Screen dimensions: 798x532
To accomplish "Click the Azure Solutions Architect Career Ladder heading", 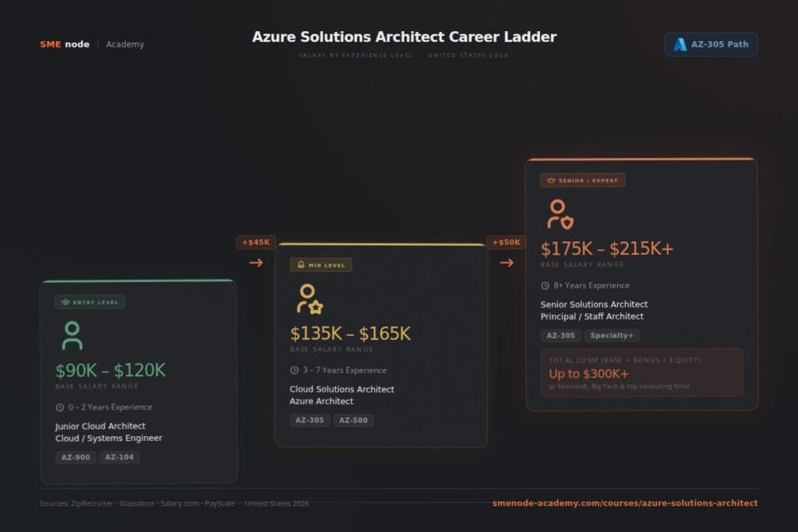I will (x=404, y=37).
